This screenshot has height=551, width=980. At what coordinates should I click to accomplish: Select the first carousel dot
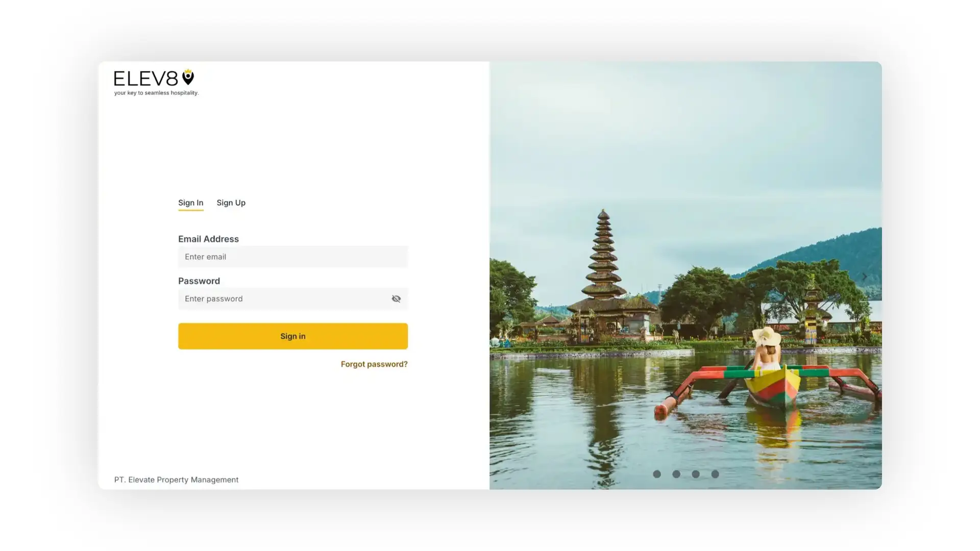(657, 474)
